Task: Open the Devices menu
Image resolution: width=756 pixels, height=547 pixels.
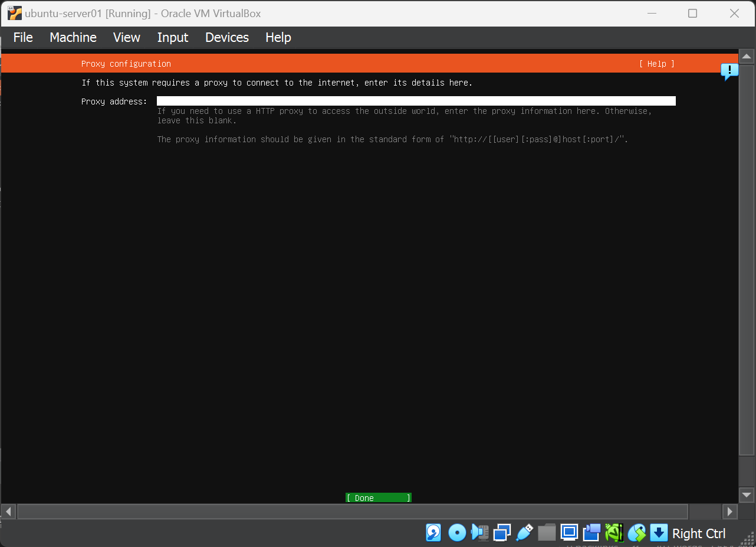Action: click(x=227, y=37)
